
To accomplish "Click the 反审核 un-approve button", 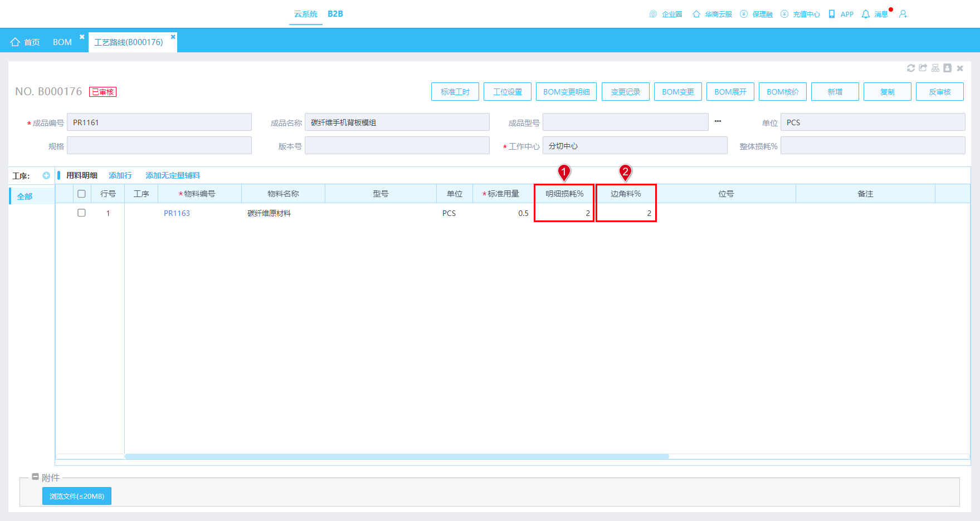I will coord(940,92).
